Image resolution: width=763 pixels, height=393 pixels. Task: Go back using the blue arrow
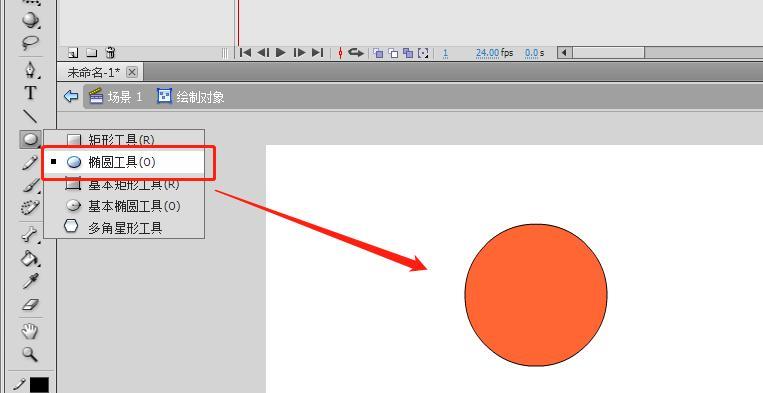(71, 96)
